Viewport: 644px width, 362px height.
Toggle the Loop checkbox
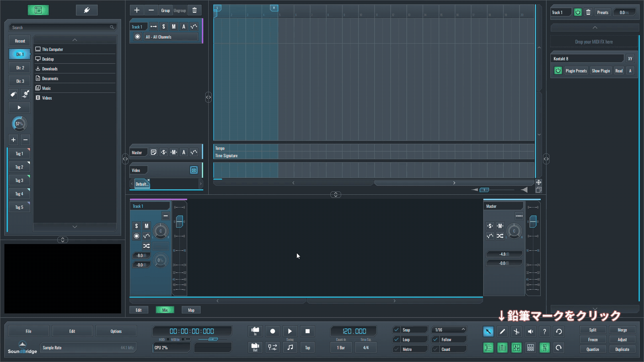396,340
